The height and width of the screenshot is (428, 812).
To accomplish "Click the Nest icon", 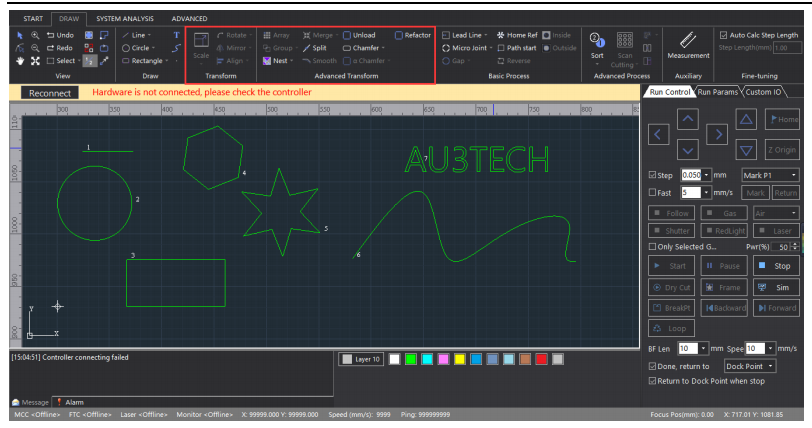I will (267, 60).
